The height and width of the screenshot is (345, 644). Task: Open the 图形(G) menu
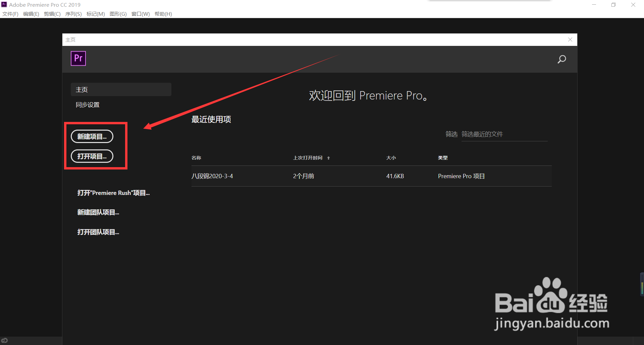[118, 14]
